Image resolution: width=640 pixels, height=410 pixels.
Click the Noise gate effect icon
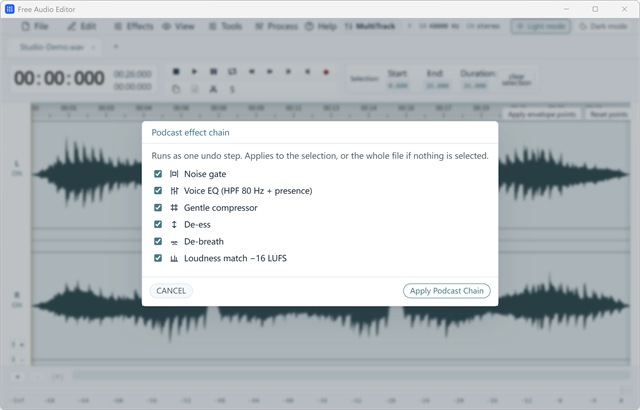tap(174, 174)
